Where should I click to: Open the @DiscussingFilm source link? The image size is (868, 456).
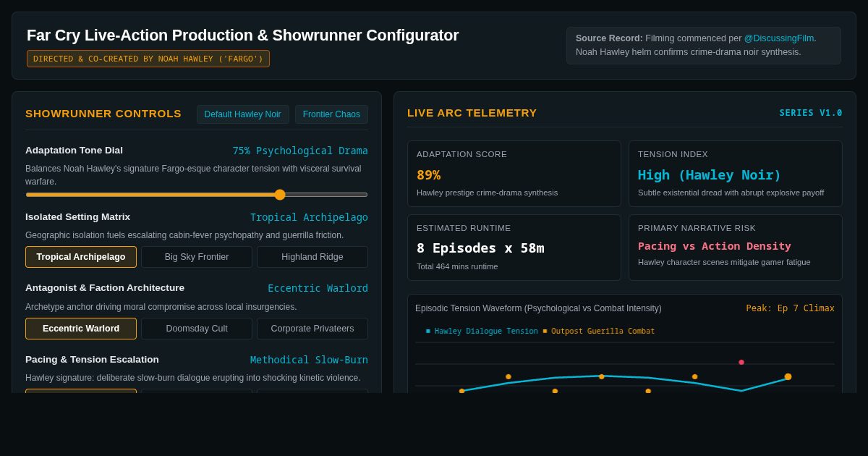(779, 38)
